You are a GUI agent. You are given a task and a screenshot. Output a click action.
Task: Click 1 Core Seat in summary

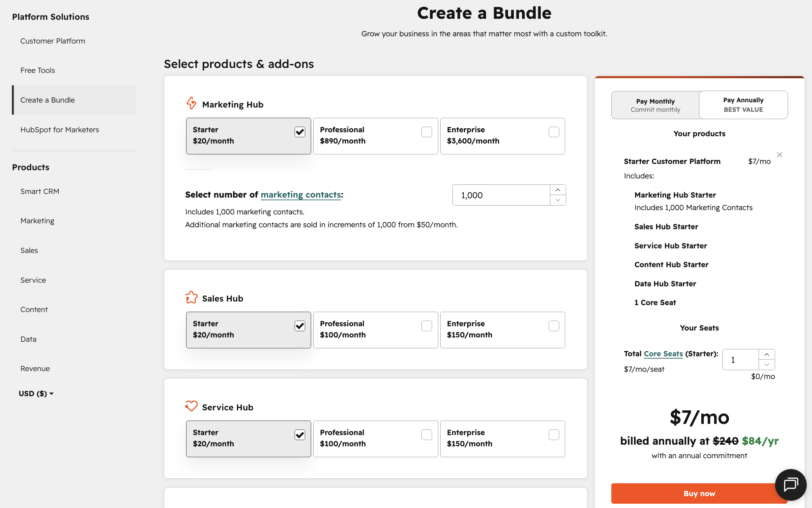[x=655, y=302]
